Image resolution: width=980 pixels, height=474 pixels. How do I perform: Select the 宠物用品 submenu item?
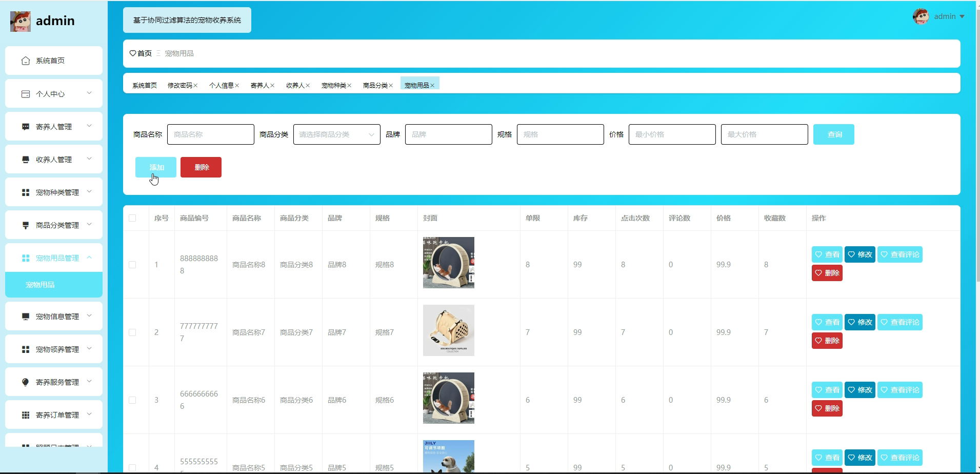coord(54,285)
